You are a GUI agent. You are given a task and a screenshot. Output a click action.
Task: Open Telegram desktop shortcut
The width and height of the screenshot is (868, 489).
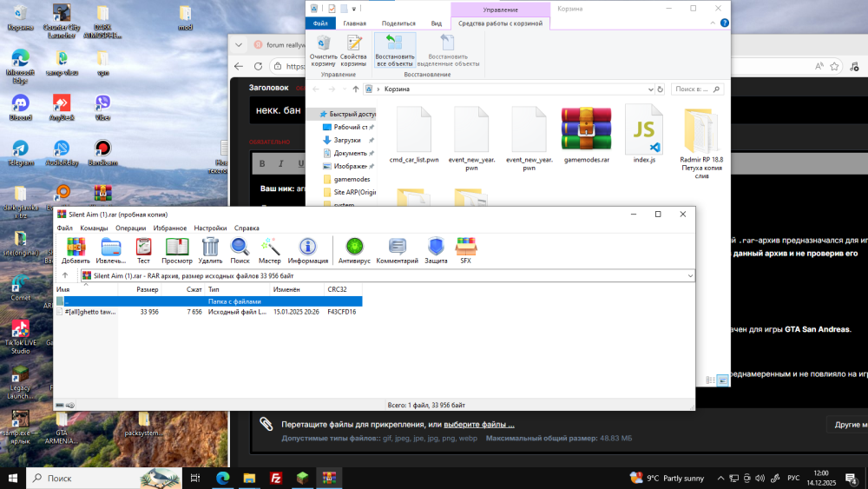point(21,153)
